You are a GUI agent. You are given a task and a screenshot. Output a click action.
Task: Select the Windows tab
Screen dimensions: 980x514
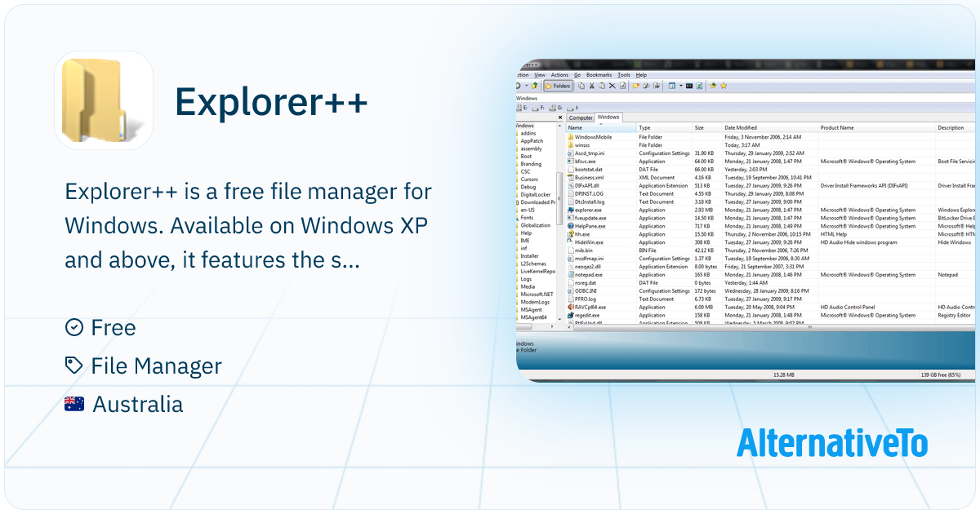608,117
